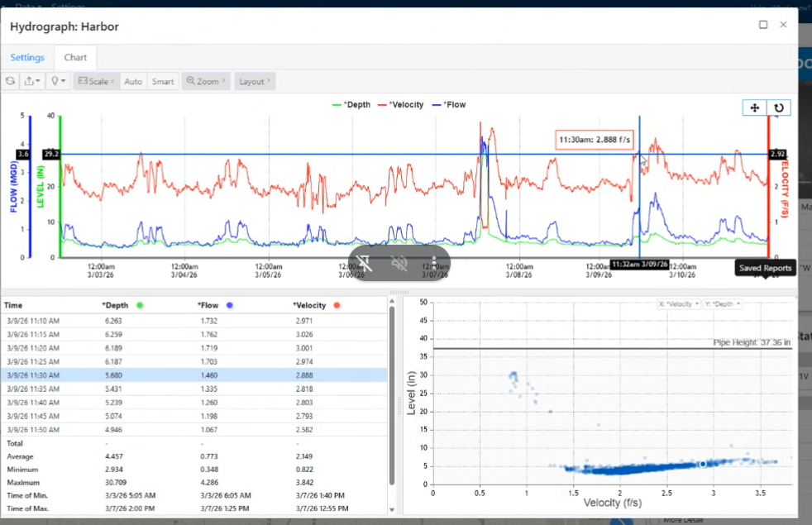The width and height of the screenshot is (812, 525).
Task: Open the three-dot overlay menu
Action: click(434, 262)
